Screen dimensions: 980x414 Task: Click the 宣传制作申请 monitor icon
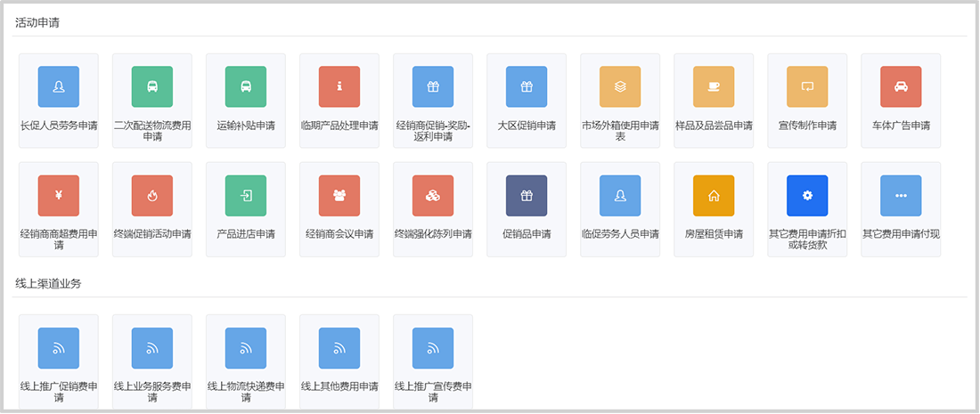pos(807,86)
